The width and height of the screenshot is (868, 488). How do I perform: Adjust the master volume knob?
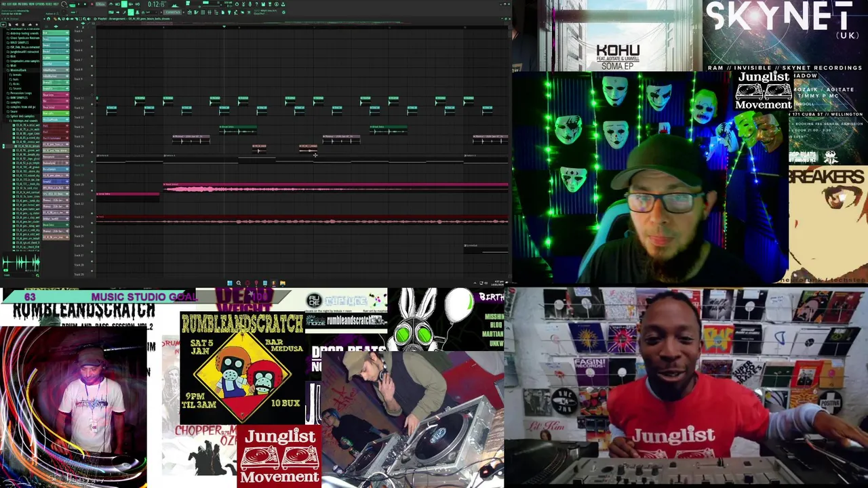64,4
